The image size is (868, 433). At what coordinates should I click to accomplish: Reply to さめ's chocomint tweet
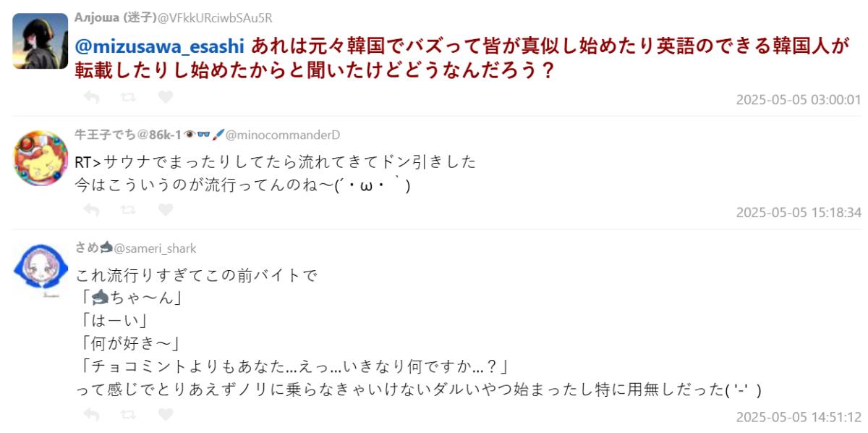pyautogui.click(x=91, y=415)
